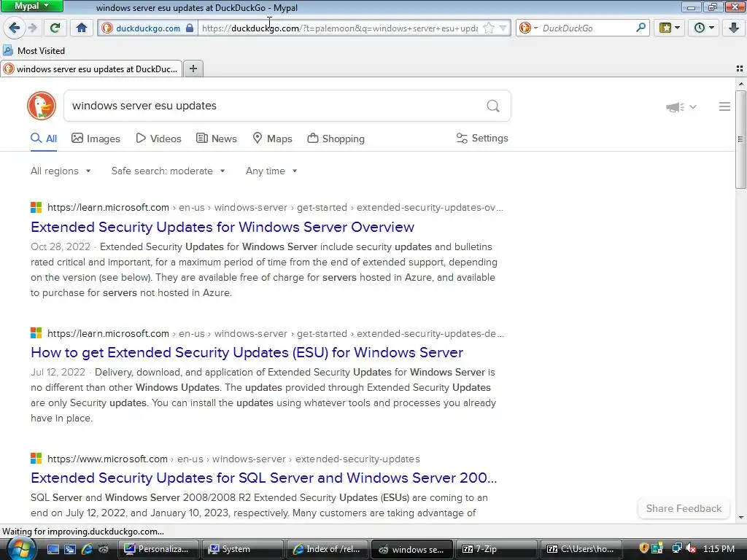Viewport: 747px width, 560px height.
Task: Select the All results tab
Action: [x=44, y=139]
